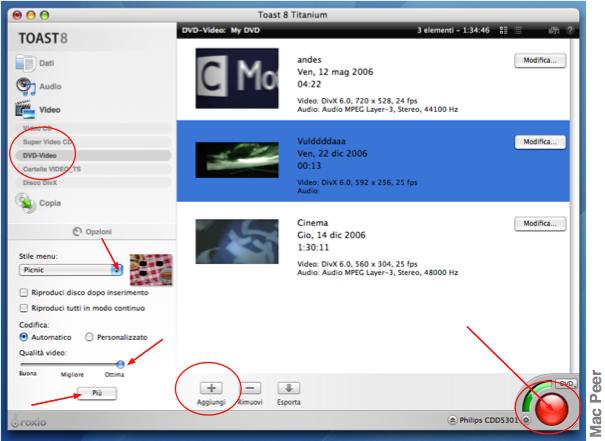The image size is (605, 441).
Task: Choose the Video CD format
Action: (93, 128)
